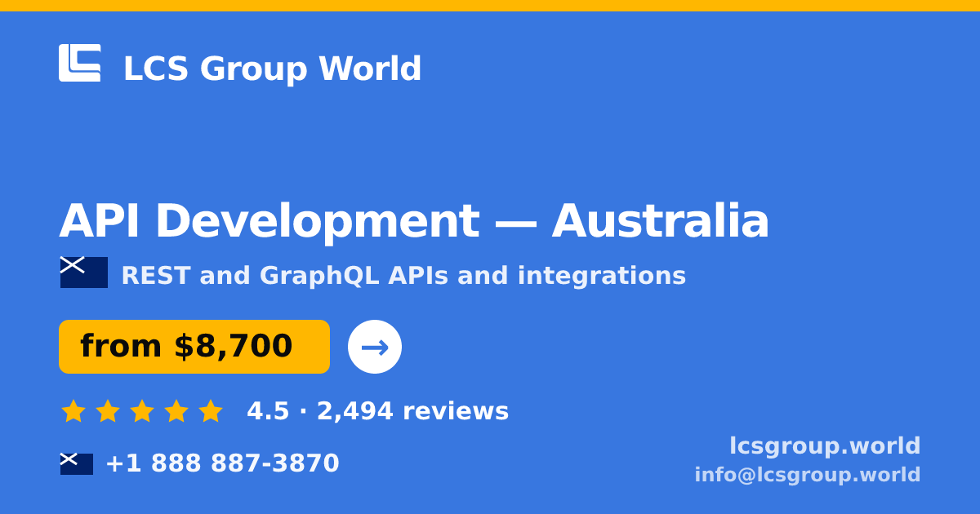Viewport: 980px width, 514px height.
Task: Click the LCS Group World brand name
Action: coord(272,69)
